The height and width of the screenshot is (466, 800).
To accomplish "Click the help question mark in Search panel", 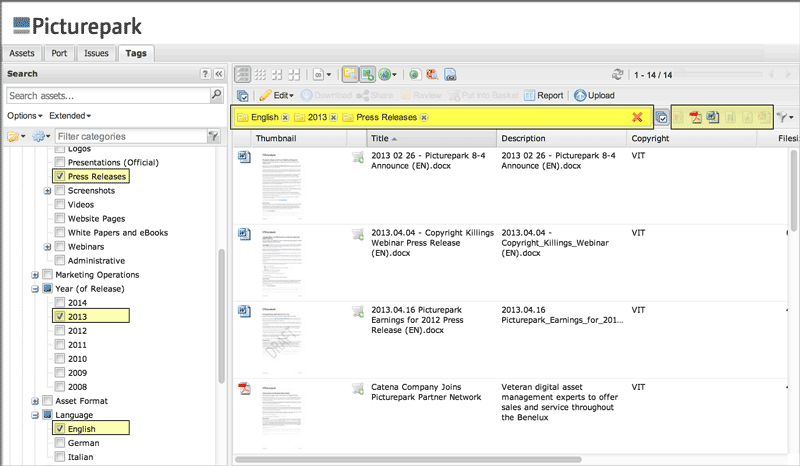I will click(x=205, y=74).
